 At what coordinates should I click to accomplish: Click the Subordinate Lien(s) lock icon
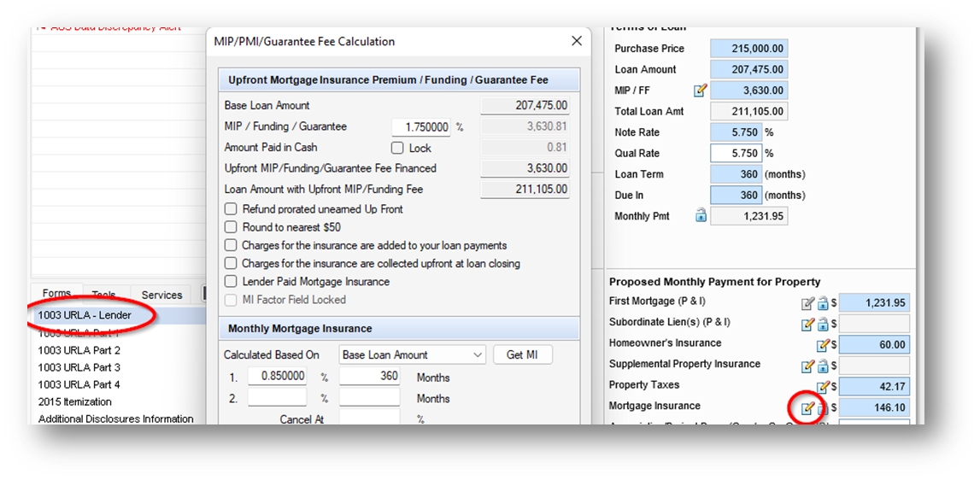click(x=823, y=325)
